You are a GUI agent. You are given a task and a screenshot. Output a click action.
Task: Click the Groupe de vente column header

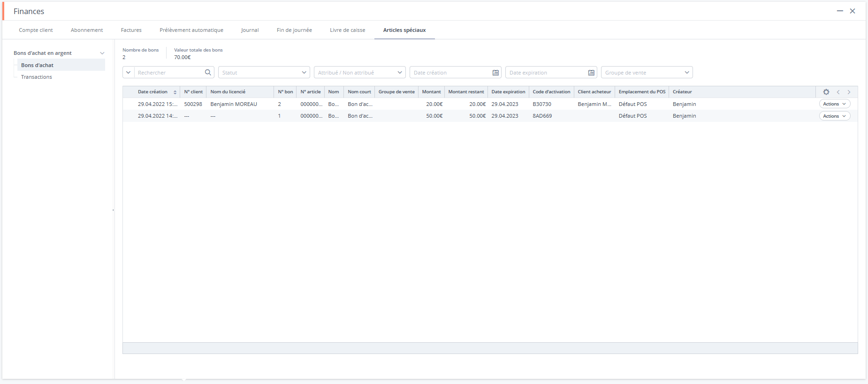pos(396,92)
